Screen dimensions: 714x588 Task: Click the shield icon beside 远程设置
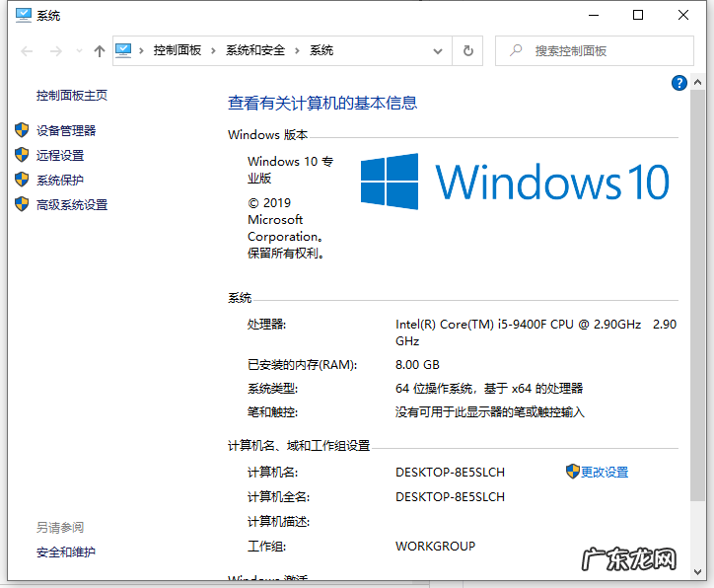pos(22,155)
